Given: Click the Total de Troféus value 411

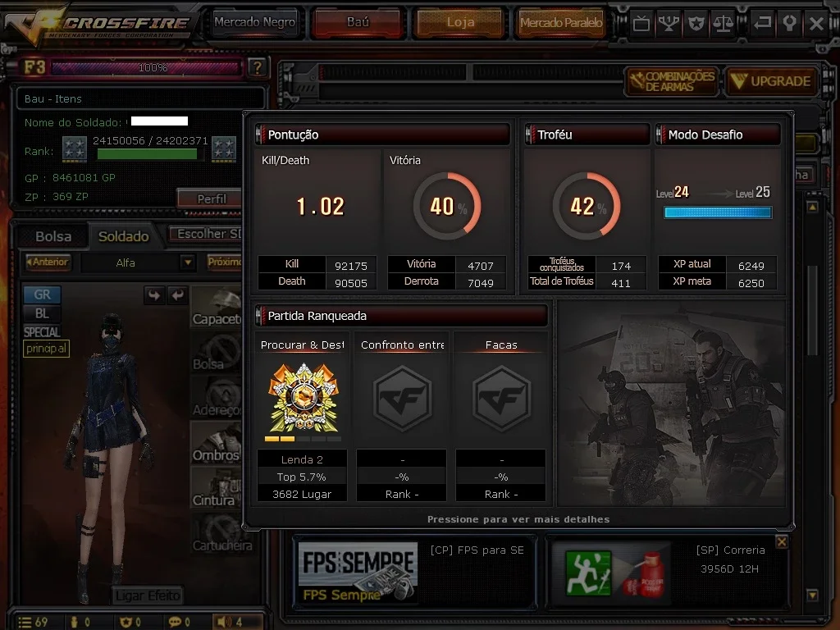Looking at the screenshot, I should (621, 283).
